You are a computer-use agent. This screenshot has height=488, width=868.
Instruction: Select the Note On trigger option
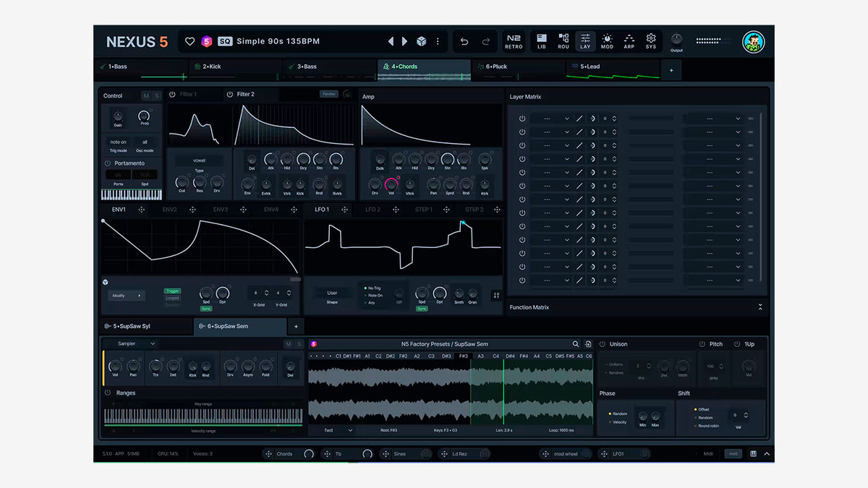(x=374, y=295)
